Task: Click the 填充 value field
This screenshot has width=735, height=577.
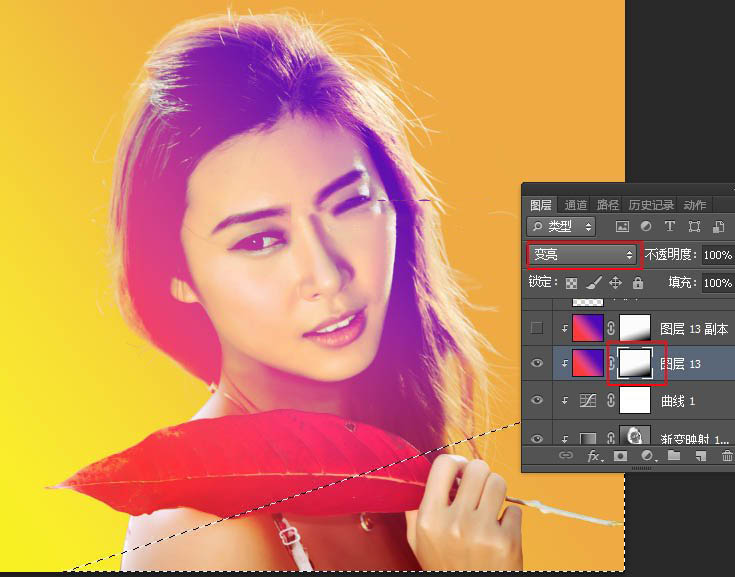Action: point(718,283)
